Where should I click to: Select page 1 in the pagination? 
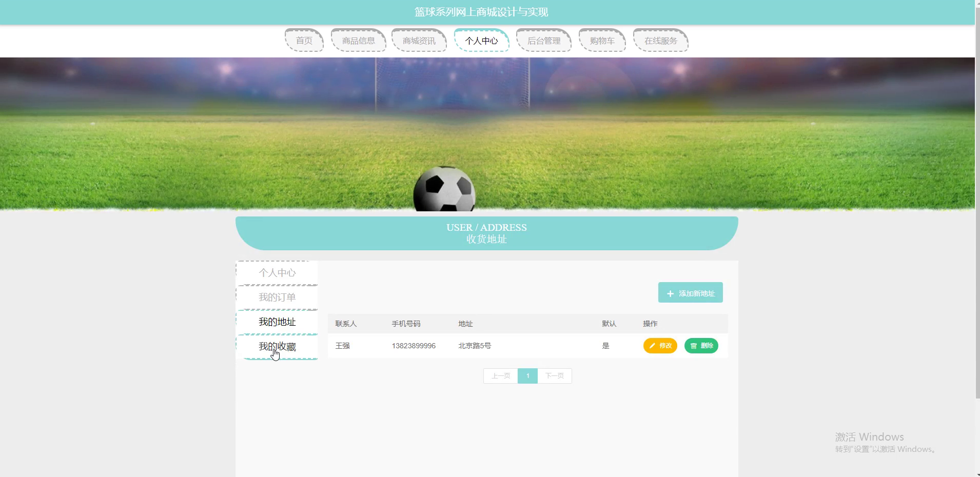point(527,376)
